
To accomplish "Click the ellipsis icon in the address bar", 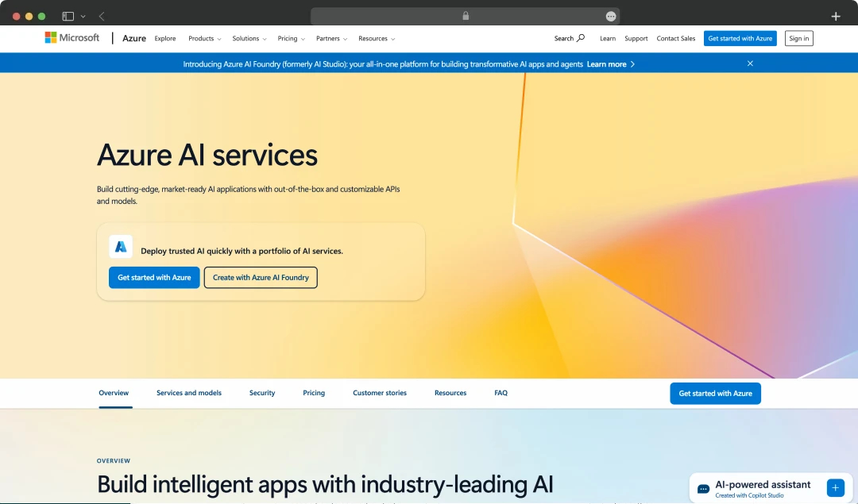I will click(610, 15).
